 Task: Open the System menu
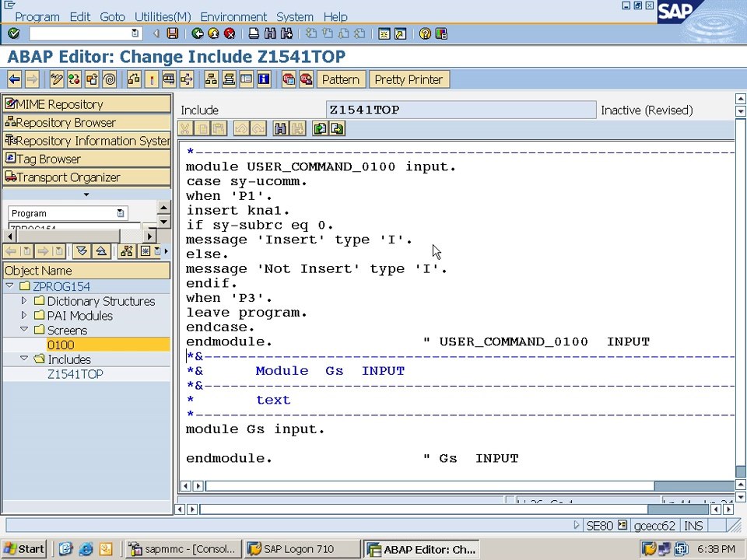[295, 16]
